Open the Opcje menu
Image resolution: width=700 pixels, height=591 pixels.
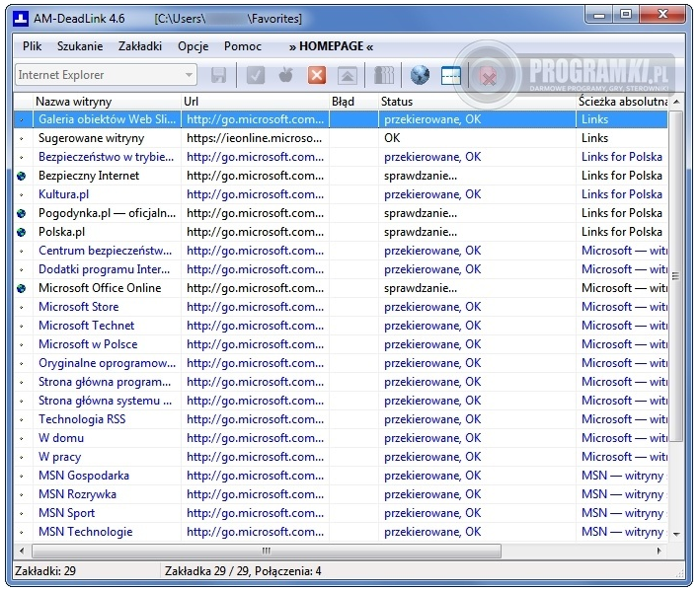[194, 46]
